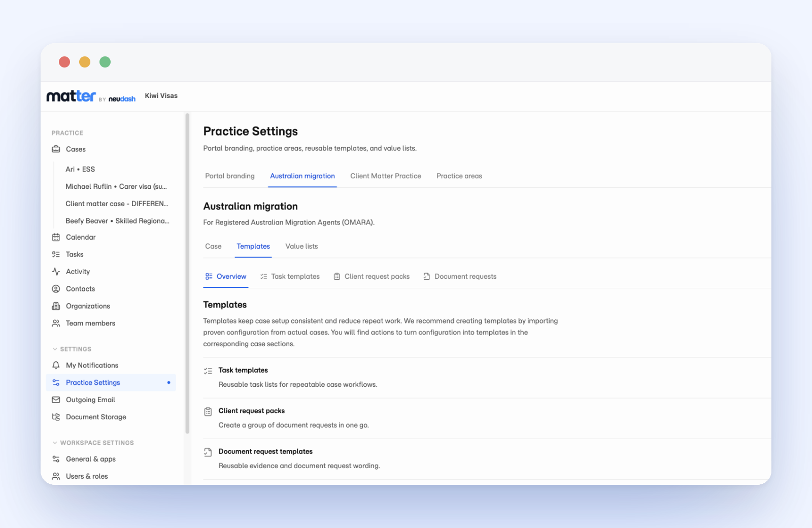Select the Australian migration tab
Screen dimensions: 812x528
[x=302, y=176]
